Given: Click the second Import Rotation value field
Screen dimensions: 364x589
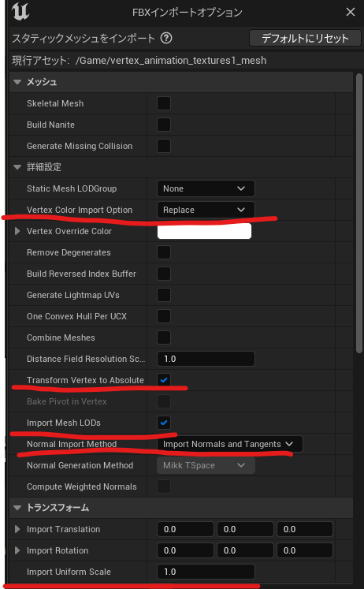Looking at the screenshot, I should 245,550.
